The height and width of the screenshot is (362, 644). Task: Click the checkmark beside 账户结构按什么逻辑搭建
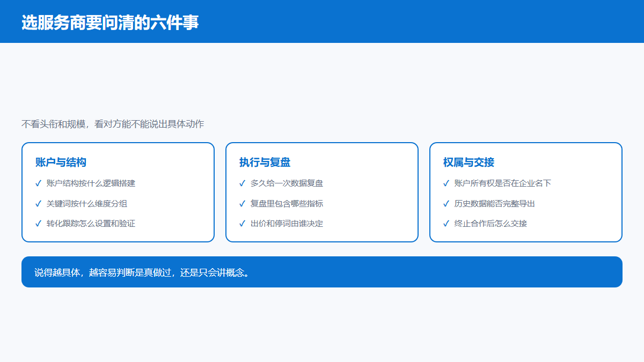(38, 183)
